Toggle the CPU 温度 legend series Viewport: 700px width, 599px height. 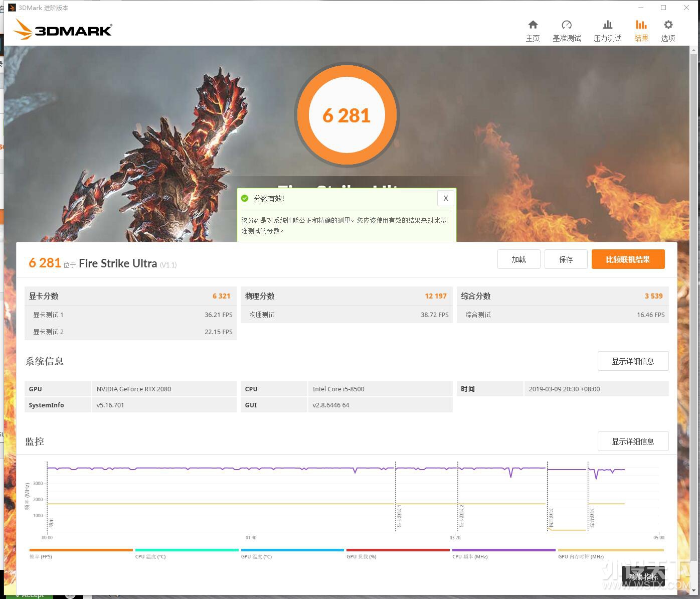pos(187,553)
